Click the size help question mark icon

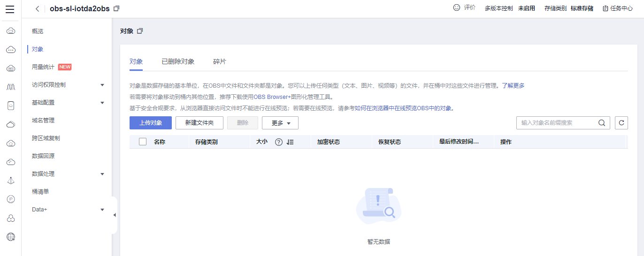[x=278, y=142]
